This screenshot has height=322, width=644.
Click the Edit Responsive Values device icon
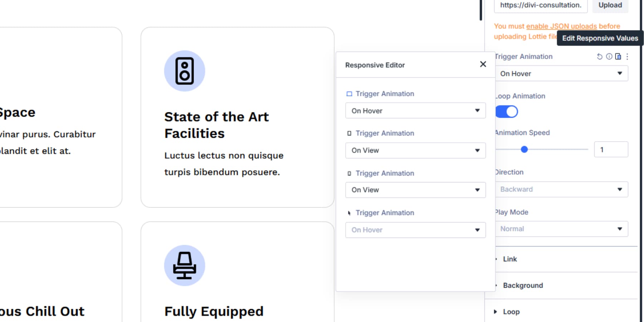coord(618,57)
